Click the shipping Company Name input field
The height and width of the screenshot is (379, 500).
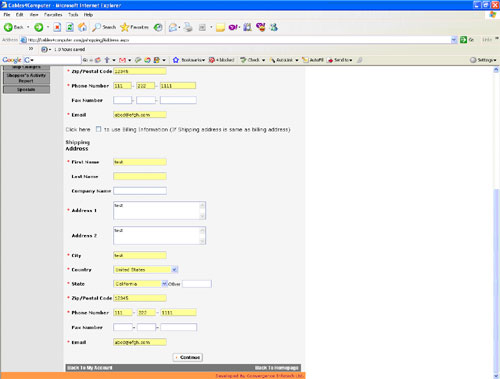140,191
